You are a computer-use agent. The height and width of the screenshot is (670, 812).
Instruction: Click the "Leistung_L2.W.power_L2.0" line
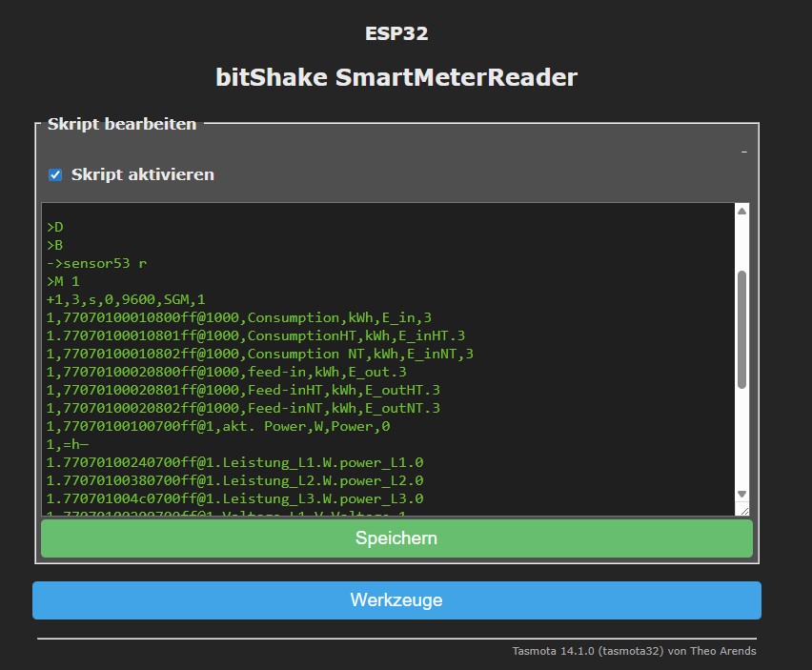coord(235,481)
